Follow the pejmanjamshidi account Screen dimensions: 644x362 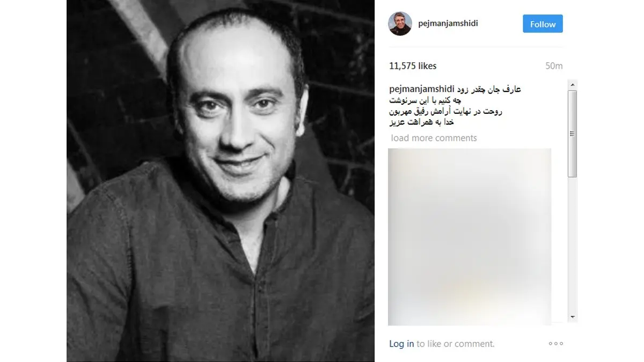point(543,24)
